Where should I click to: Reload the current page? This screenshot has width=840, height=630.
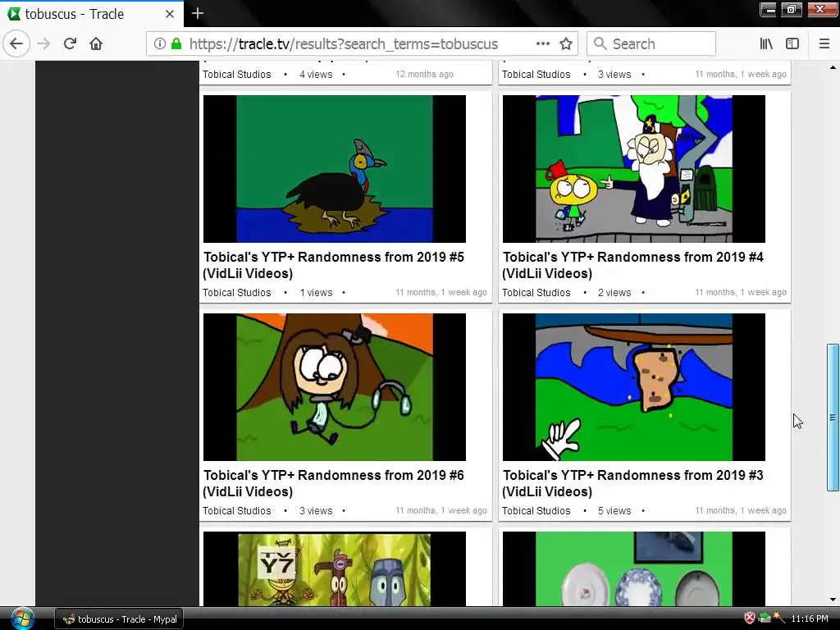point(70,43)
